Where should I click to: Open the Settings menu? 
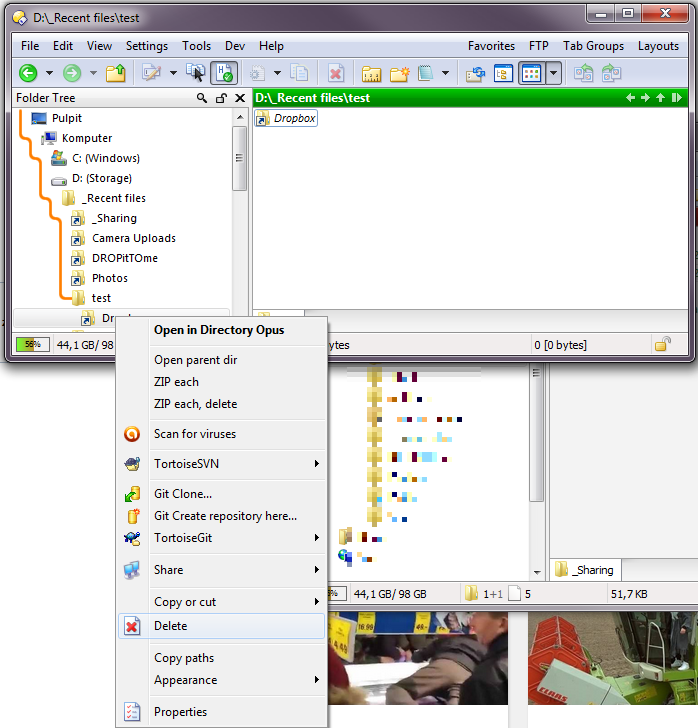tap(147, 46)
